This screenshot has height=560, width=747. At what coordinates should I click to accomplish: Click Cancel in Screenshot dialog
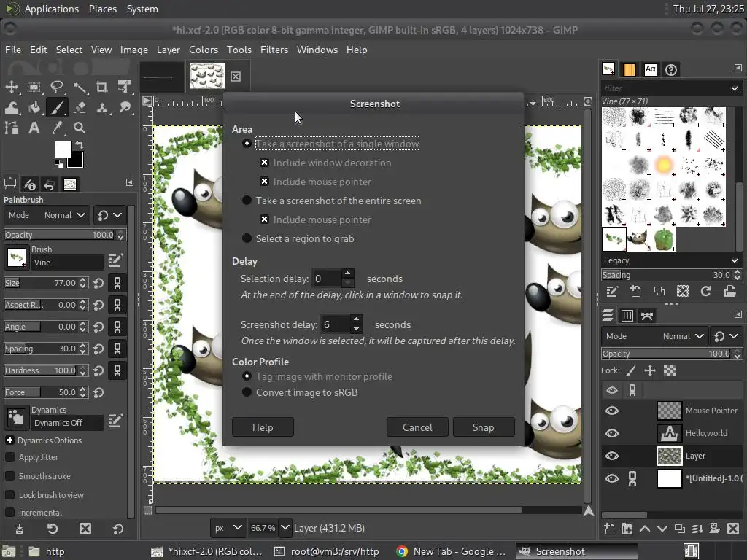[x=417, y=427]
